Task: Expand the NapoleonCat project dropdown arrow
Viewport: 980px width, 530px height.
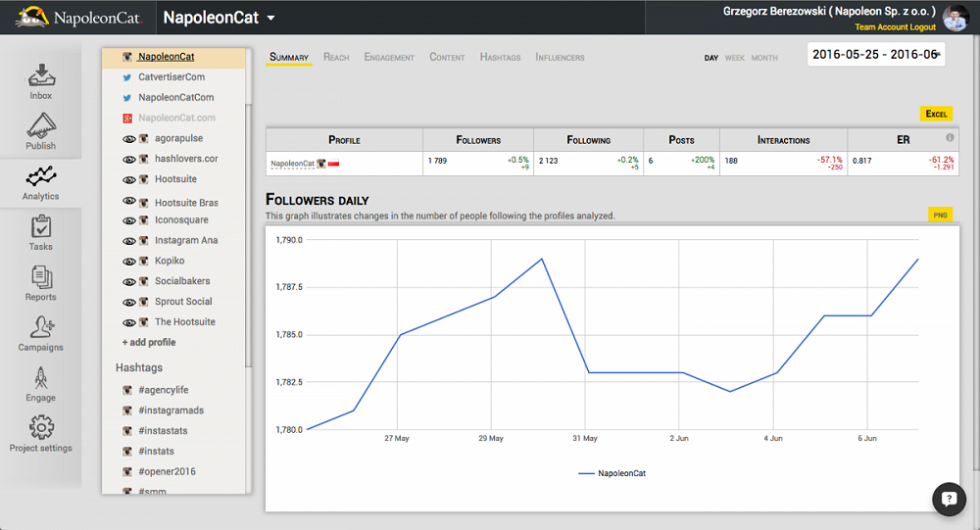Action: pyautogui.click(x=270, y=19)
